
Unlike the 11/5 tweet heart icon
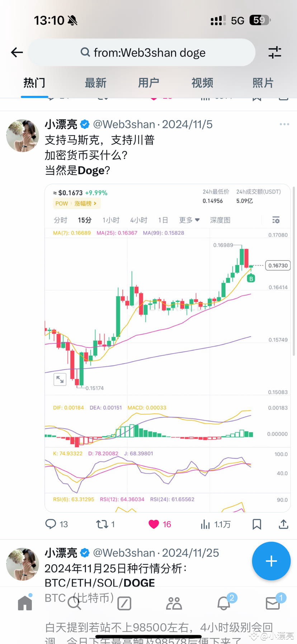pyautogui.click(x=154, y=524)
